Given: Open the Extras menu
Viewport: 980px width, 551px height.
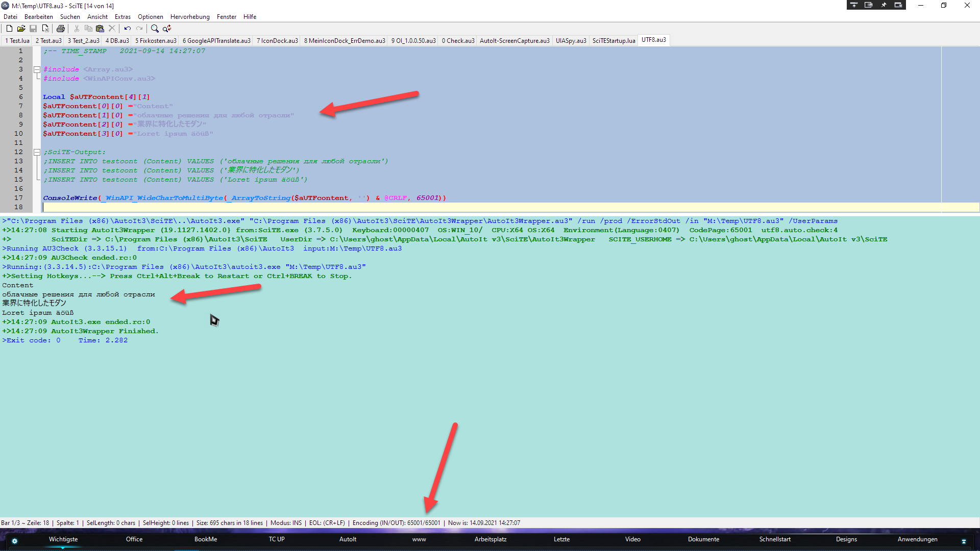Looking at the screenshot, I should 122,17.
